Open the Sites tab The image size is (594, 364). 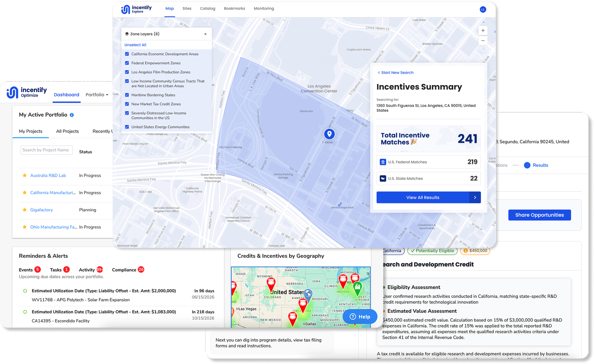[187, 8]
